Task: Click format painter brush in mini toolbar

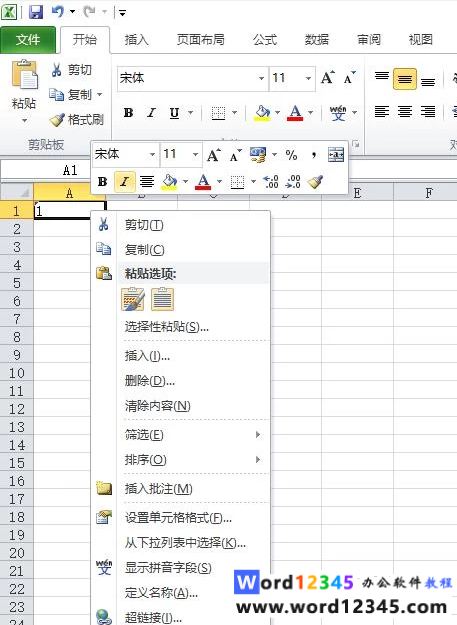Action: click(315, 182)
